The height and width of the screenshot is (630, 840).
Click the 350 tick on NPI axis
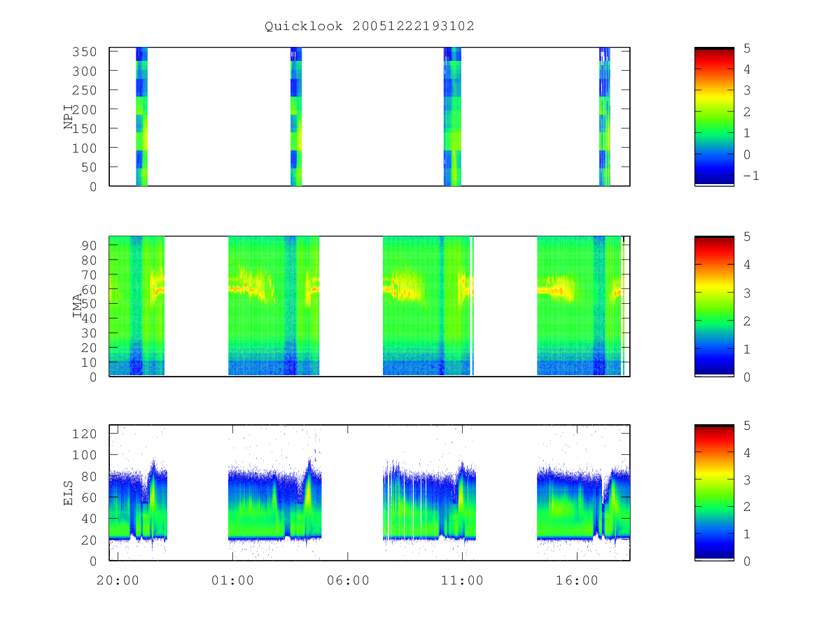85,52
